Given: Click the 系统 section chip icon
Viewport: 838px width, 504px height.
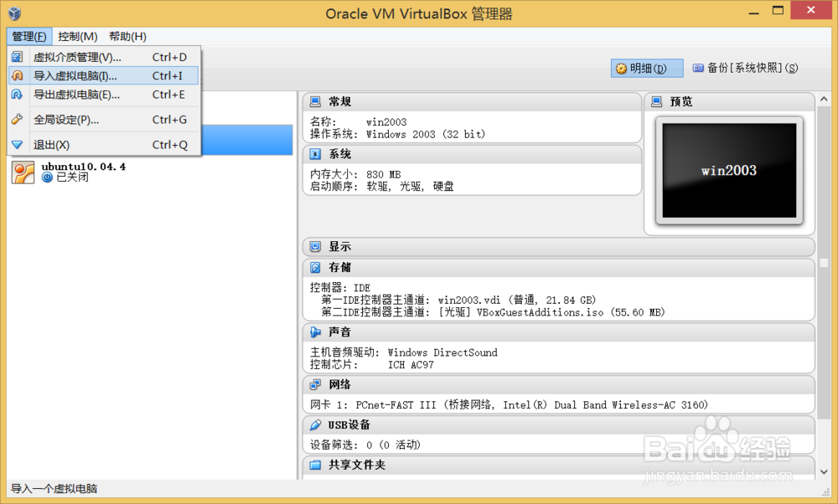Looking at the screenshot, I should [x=315, y=154].
